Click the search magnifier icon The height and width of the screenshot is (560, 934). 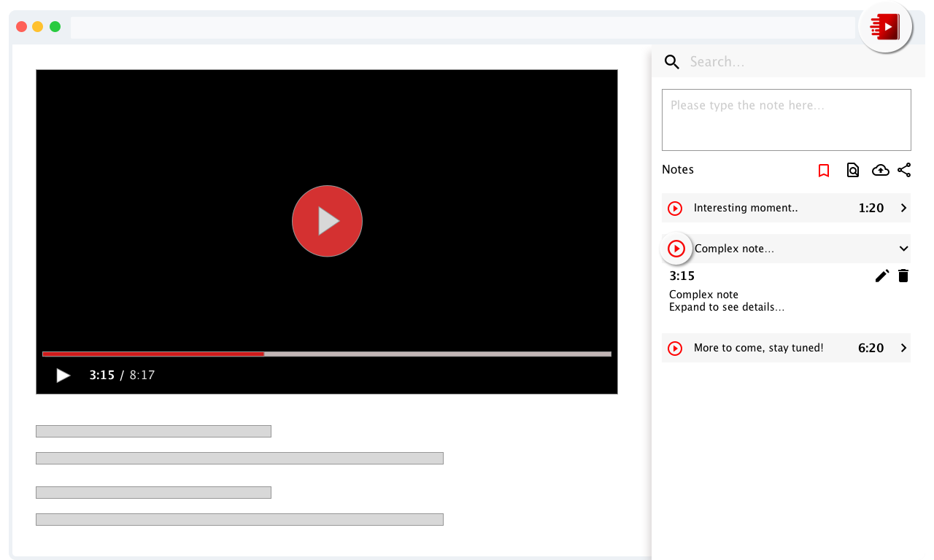672,62
